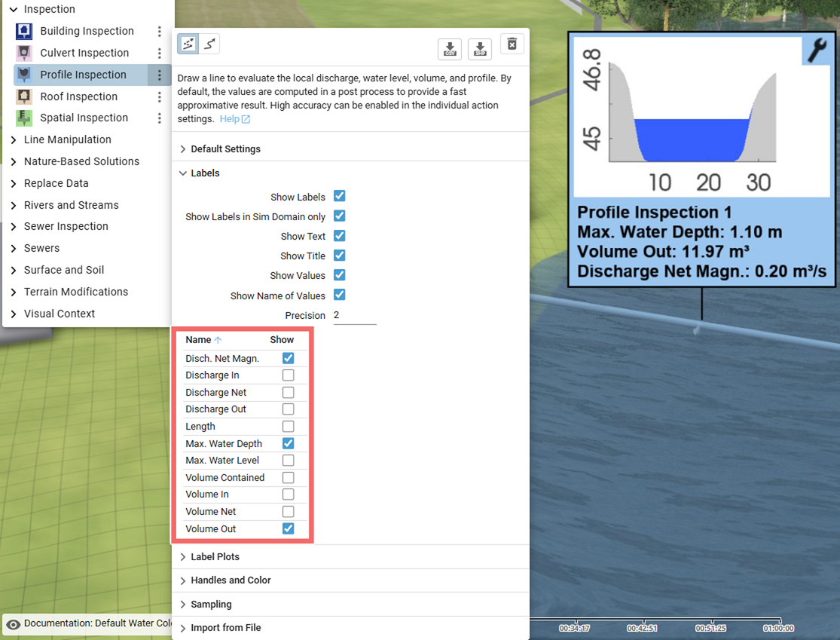
Task: Select the Roof Inspection tool
Action: [x=78, y=96]
